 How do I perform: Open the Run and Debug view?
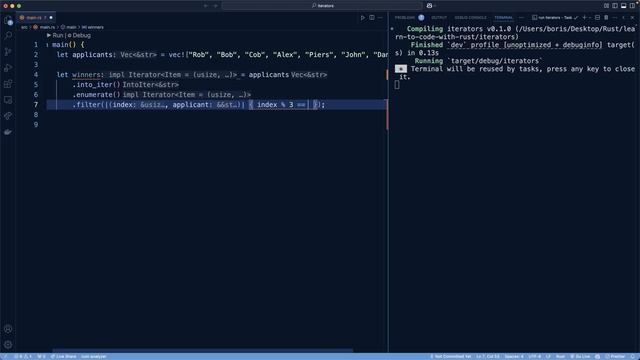[x=8, y=68]
